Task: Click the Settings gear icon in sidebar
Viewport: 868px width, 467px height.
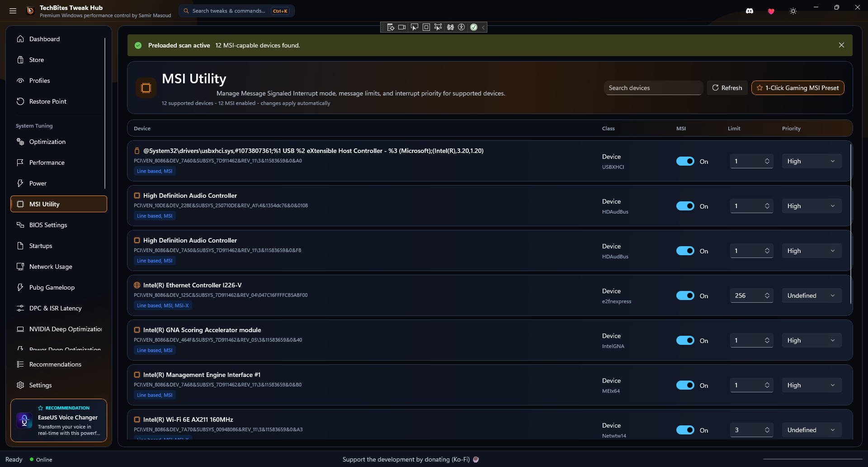Action: click(20, 385)
